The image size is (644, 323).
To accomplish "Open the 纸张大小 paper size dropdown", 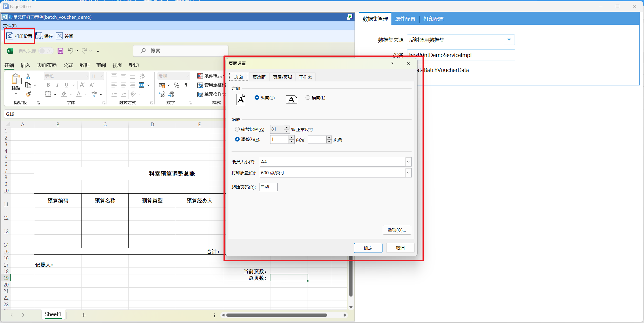I will tap(408, 162).
